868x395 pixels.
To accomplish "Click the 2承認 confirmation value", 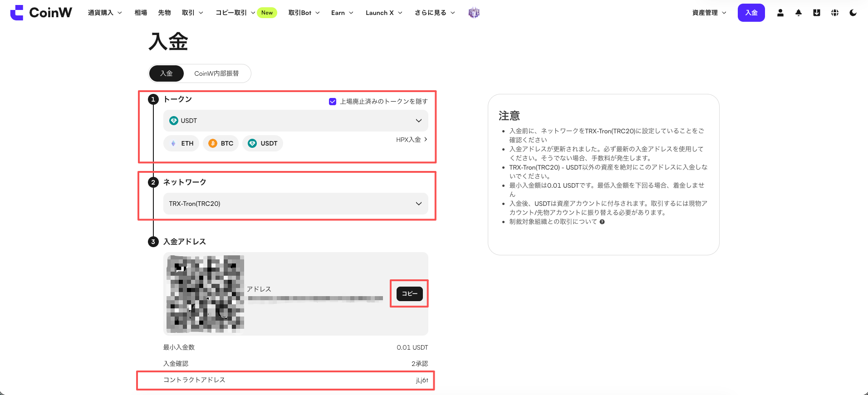I will 420,364.
